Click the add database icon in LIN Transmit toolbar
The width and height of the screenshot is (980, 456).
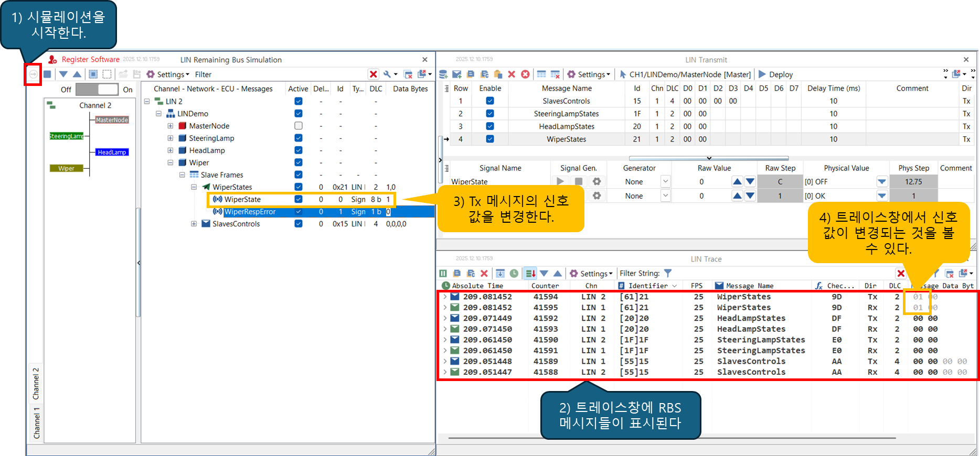[x=443, y=74]
